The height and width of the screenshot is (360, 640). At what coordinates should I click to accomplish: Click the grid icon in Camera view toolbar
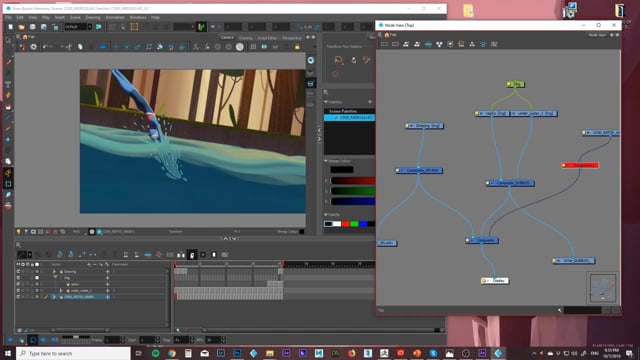(x=253, y=47)
